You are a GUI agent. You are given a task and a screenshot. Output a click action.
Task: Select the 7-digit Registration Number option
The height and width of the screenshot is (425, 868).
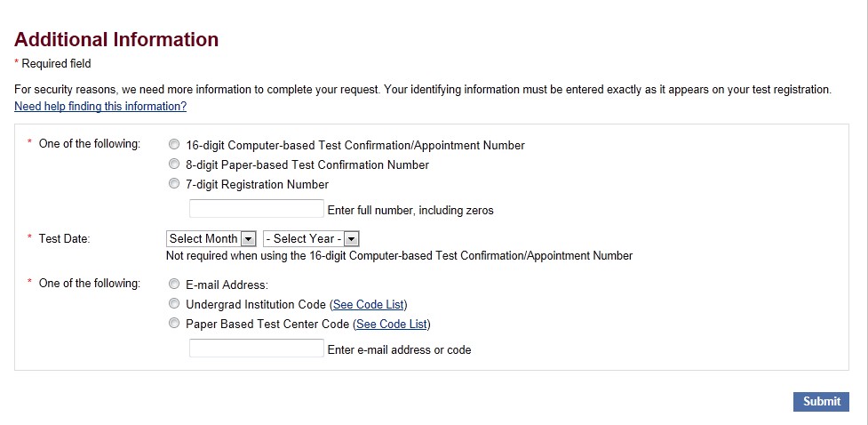click(174, 184)
